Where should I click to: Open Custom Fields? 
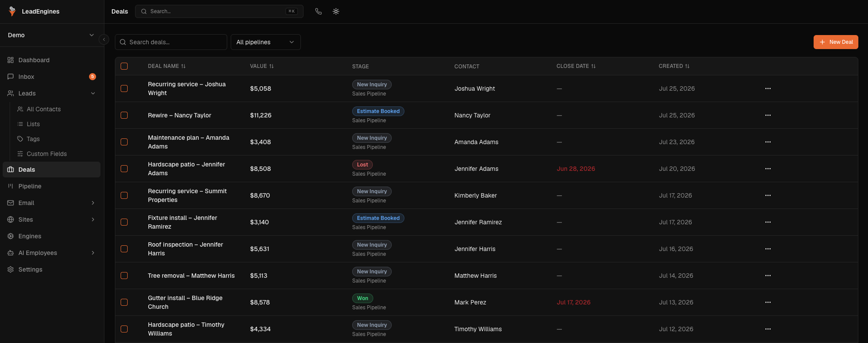(x=57, y=154)
